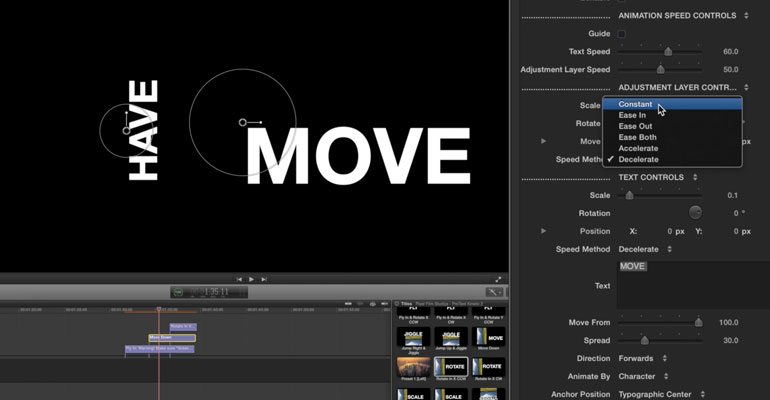Viewport: 770px width, 400px height.
Task: Click the MOVE text anchor point handle in viewer
Action: tap(243, 122)
